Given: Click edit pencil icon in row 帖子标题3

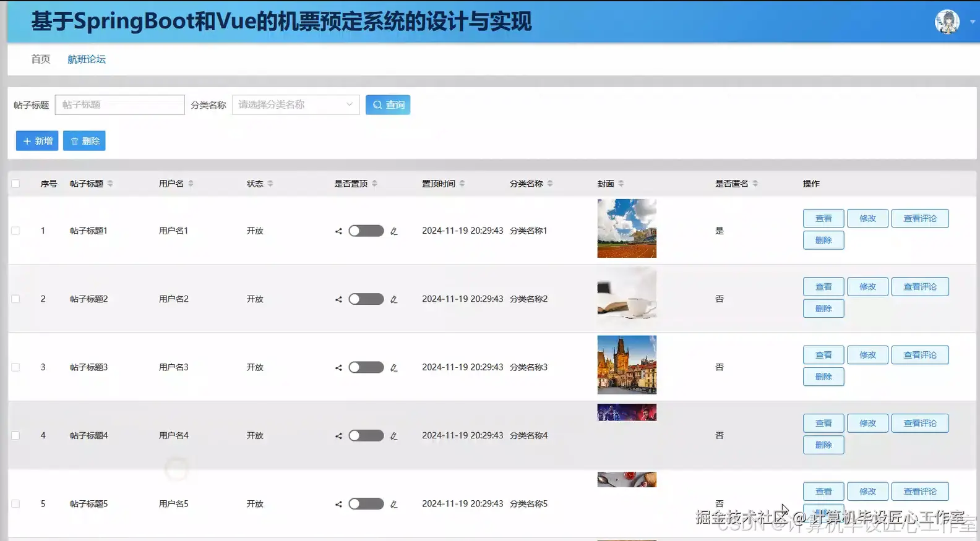Looking at the screenshot, I should tap(393, 368).
